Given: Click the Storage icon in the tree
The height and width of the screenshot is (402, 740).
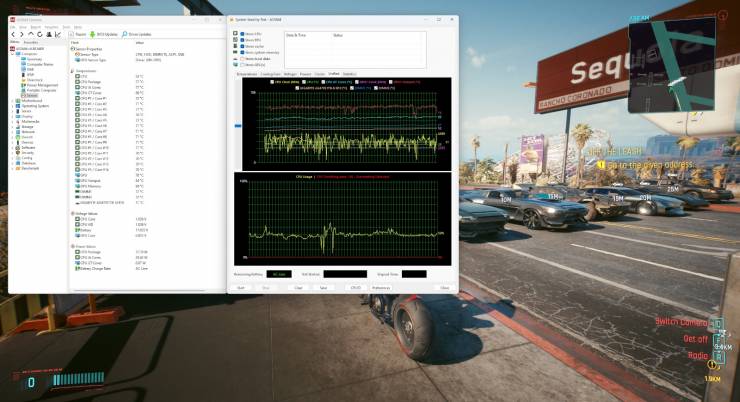Looking at the screenshot, I should (x=18, y=126).
